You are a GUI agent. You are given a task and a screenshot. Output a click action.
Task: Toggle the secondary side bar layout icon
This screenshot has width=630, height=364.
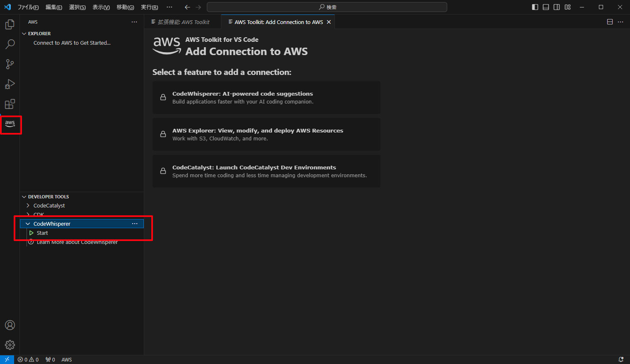coord(557,7)
